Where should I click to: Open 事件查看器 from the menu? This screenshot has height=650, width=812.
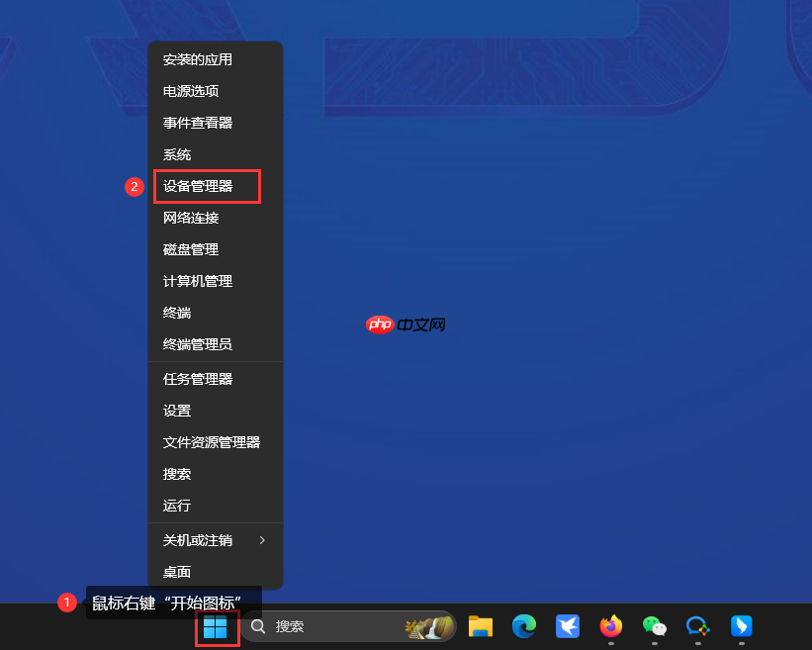(x=198, y=123)
